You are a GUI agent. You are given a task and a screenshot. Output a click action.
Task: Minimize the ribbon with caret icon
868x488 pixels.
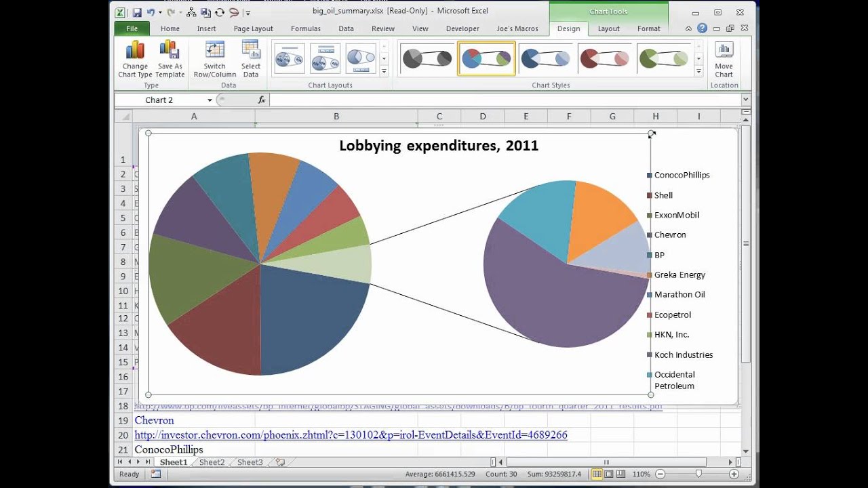(690, 28)
